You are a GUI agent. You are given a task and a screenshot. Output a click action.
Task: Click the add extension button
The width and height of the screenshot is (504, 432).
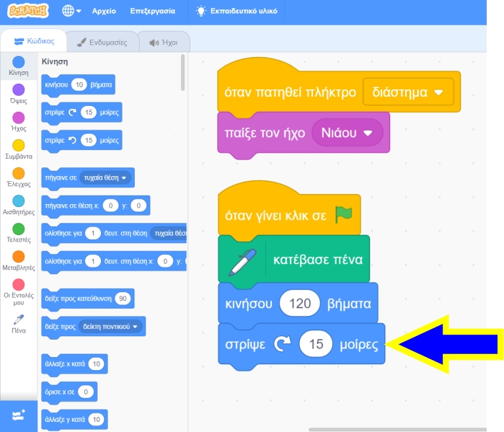[x=18, y=415]
